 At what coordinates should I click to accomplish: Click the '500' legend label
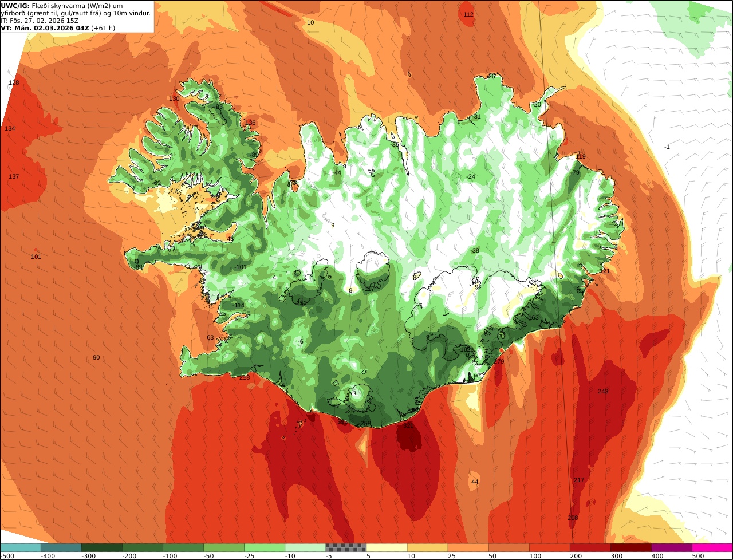698,555
